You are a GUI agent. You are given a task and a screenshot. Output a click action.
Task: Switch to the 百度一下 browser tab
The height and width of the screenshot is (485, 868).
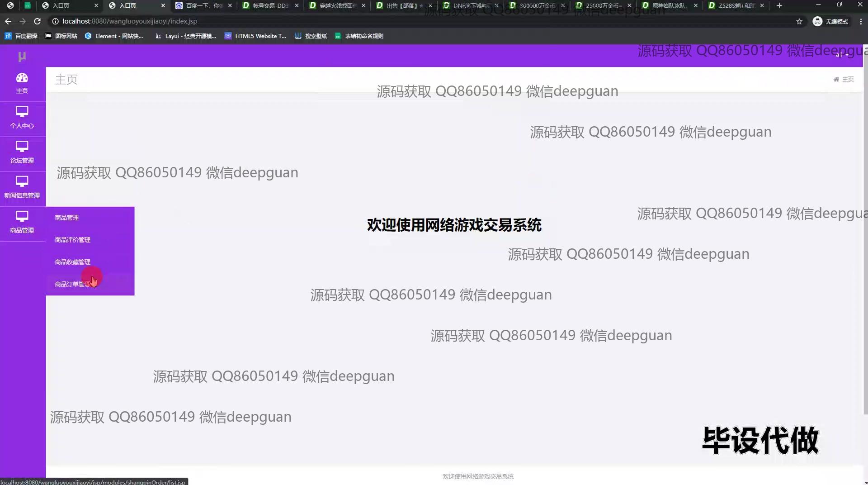203,5
